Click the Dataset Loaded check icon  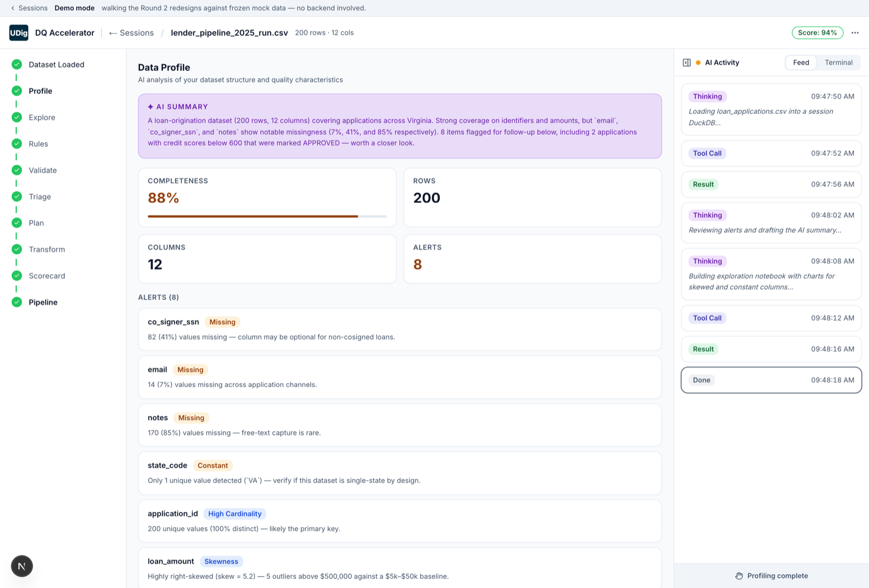[17, 64]
